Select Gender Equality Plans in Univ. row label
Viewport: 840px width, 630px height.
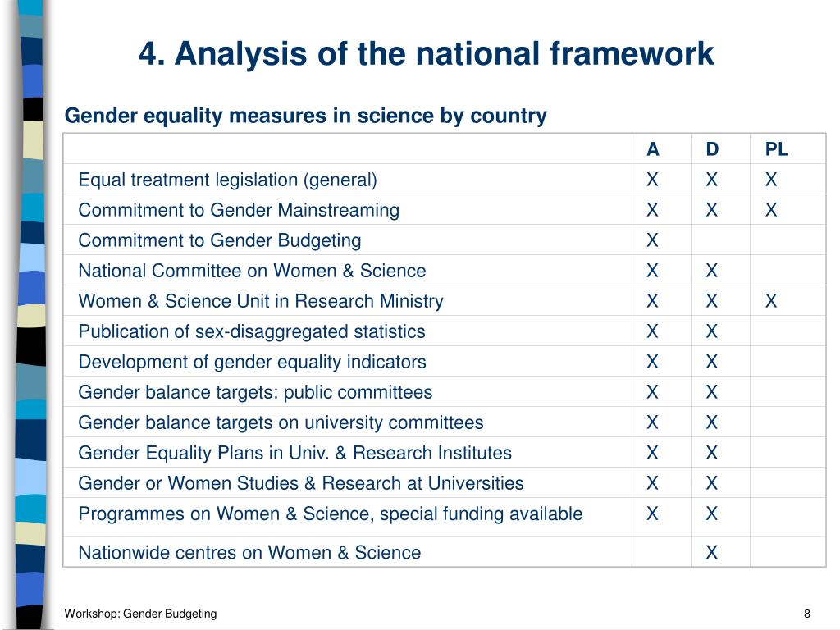295,453
